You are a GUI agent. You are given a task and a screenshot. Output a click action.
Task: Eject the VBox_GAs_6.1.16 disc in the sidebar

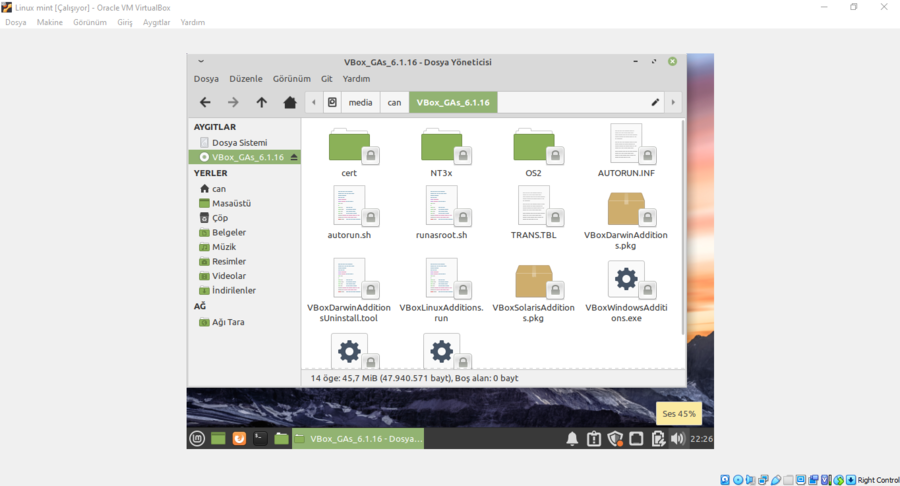tap(294, 157)
